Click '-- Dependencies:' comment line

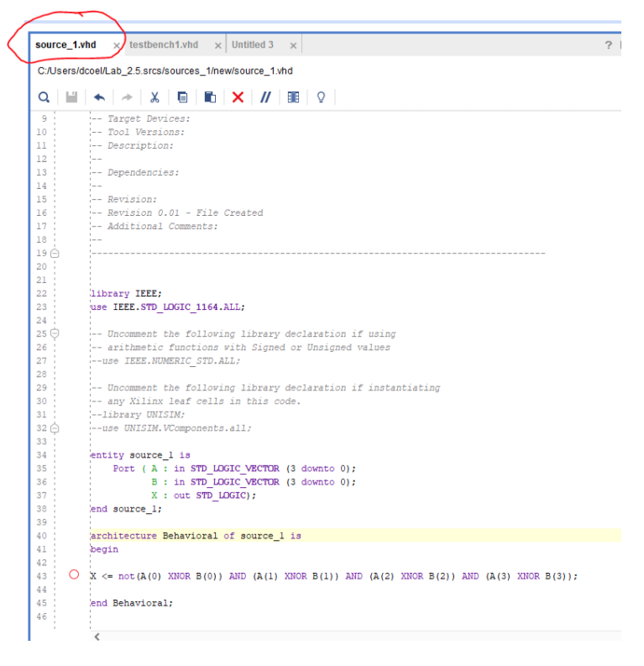point(135,172)
